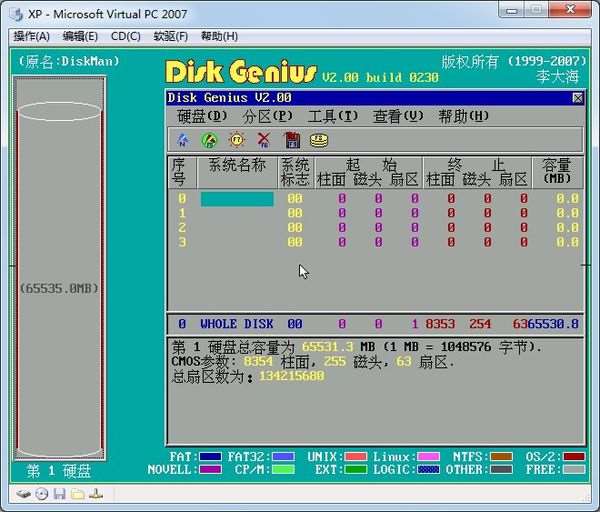Click the blue N new-partition toolbar icon

click(x=183, y=140)
